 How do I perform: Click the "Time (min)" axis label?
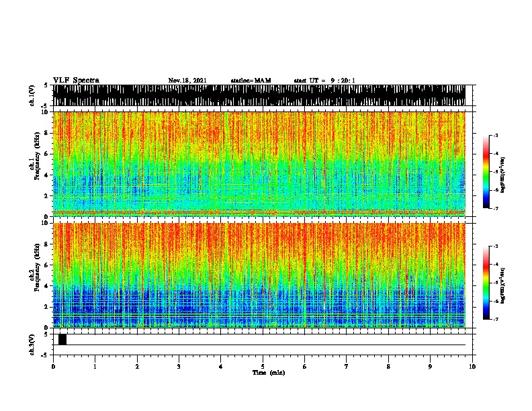pos(269,373)
